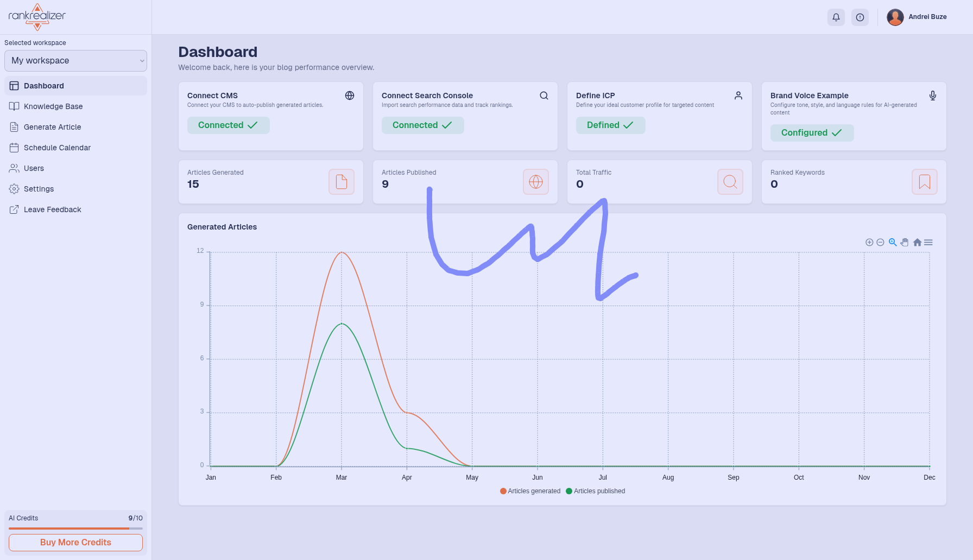Go to Knowledge Base page

pyautogui.click(x=53, y=106)
